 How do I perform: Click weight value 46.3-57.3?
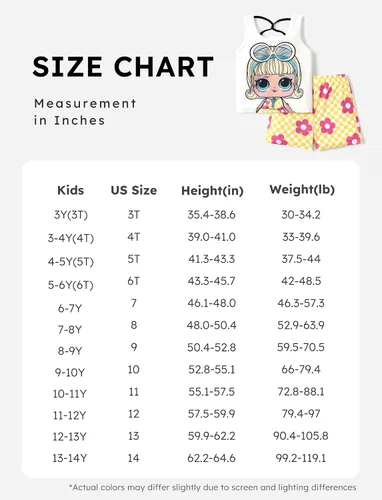301,303
